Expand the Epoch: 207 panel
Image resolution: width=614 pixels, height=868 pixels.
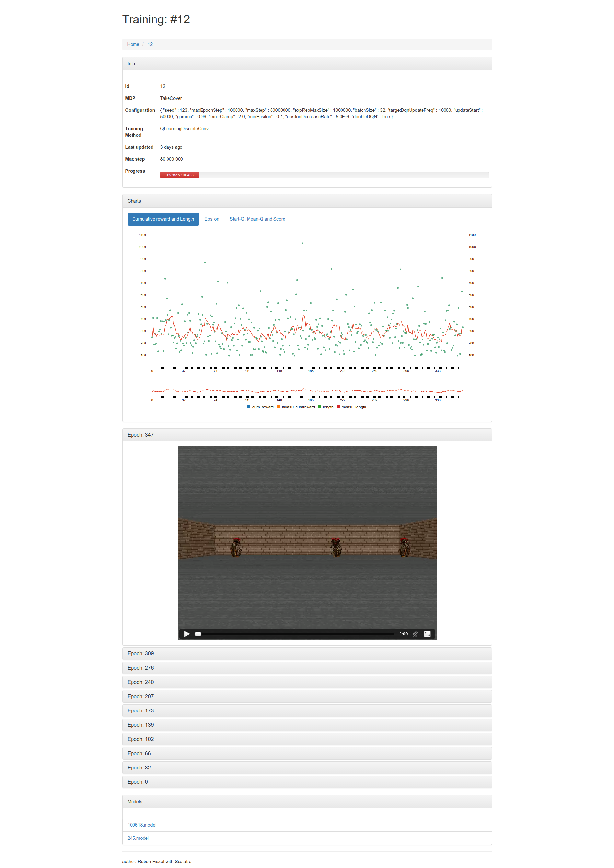[x=307, y=696]
